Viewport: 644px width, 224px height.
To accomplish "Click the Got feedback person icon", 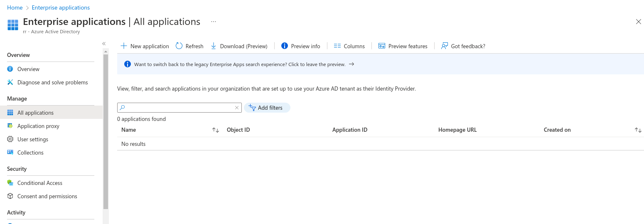I will 445,46.
